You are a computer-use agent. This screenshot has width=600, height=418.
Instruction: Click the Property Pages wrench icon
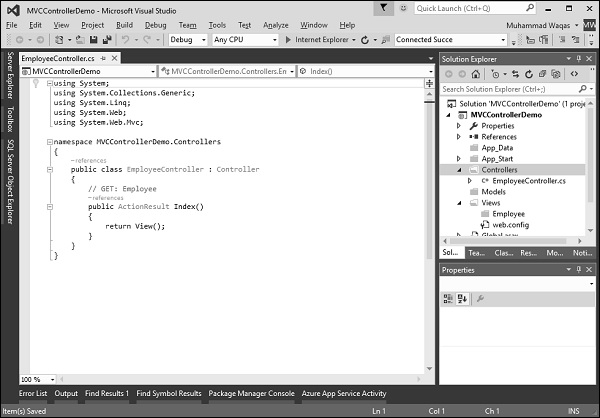click(480, 298)
